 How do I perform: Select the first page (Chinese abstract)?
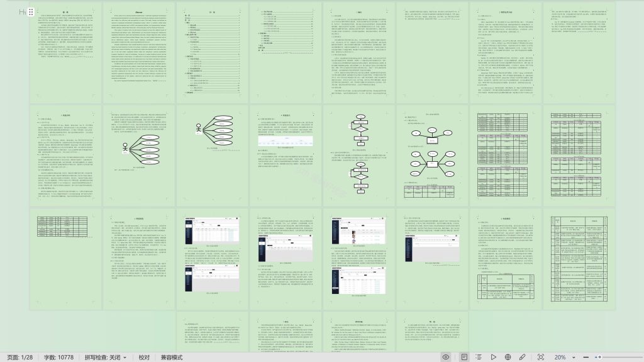pyautogui.click(x=65, y=53)
